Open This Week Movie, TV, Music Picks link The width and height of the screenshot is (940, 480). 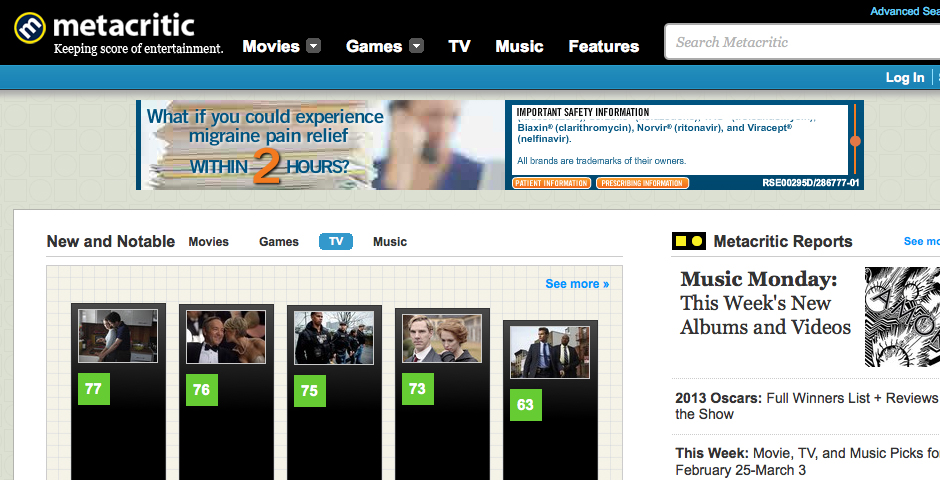807,461
